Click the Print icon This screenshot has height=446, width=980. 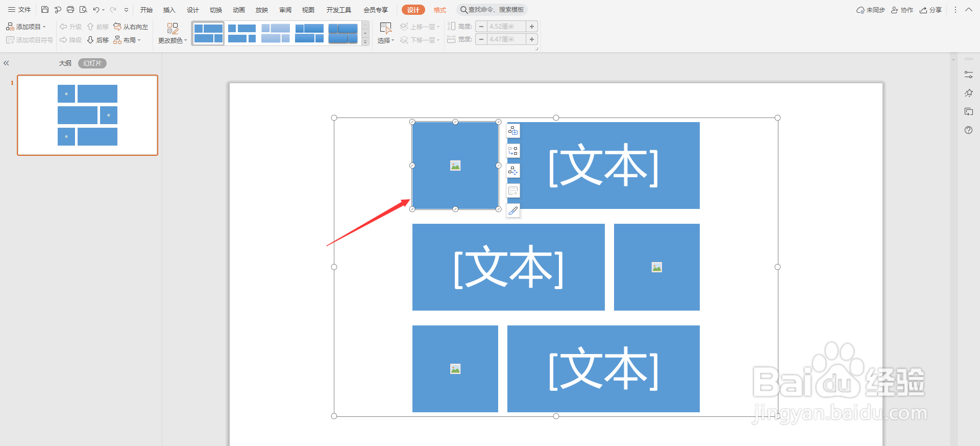(70, 10)
